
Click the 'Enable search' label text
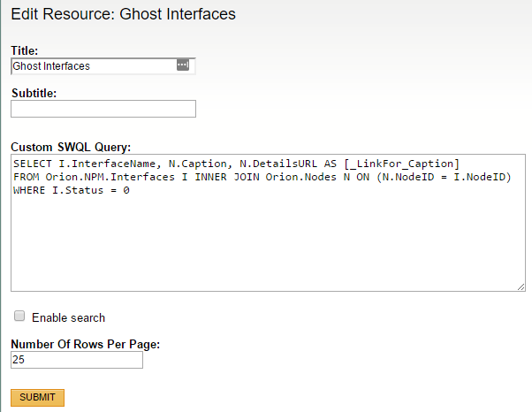pos(68,317)
